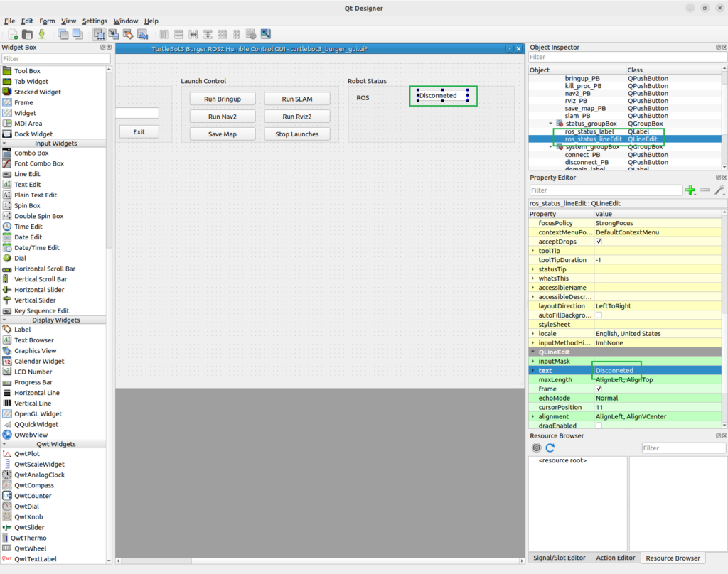Click the Stop Launches button
Image resolution: width=728 pixels, height=574 pixels.
(297, 134)
